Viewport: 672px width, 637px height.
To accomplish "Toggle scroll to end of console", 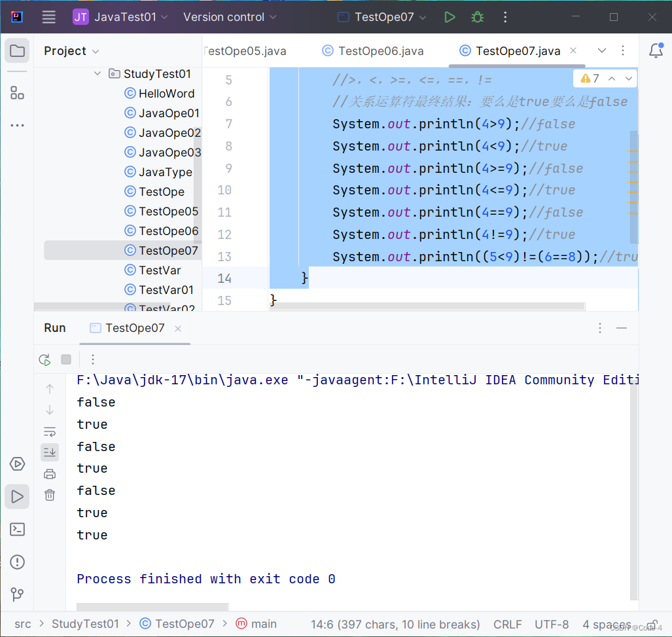I will tap(50, 452).
